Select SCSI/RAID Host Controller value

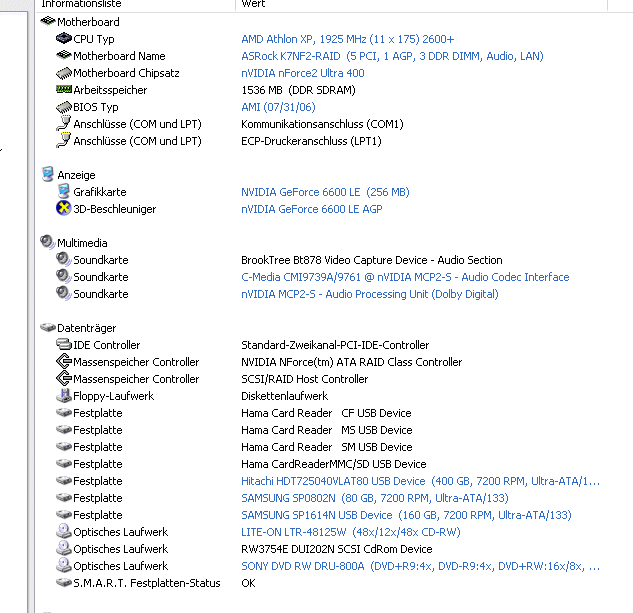(x=304, y=379)
